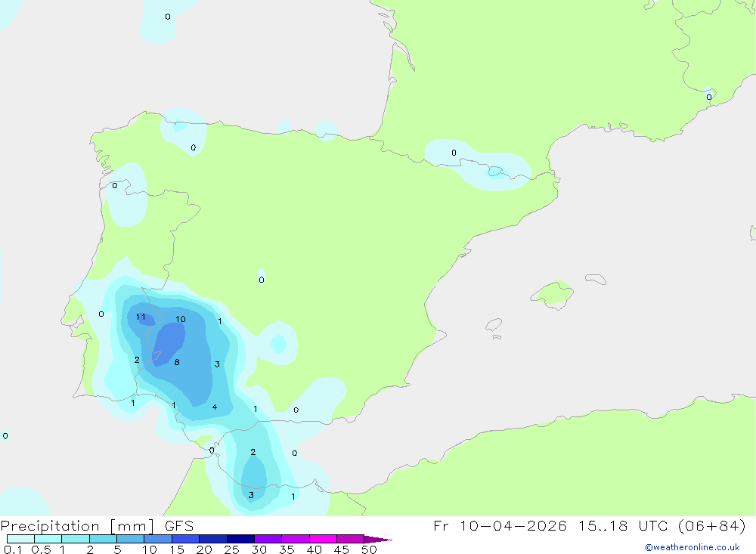Click the '15' legend scale label
Image resolution: width=756 pixels, height=554 pixels.
[177, 549]
